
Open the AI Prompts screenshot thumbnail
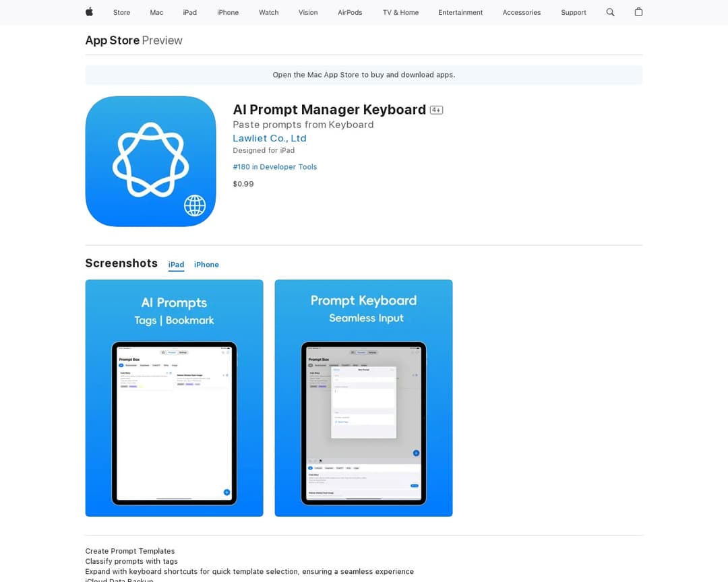[174, 397]
